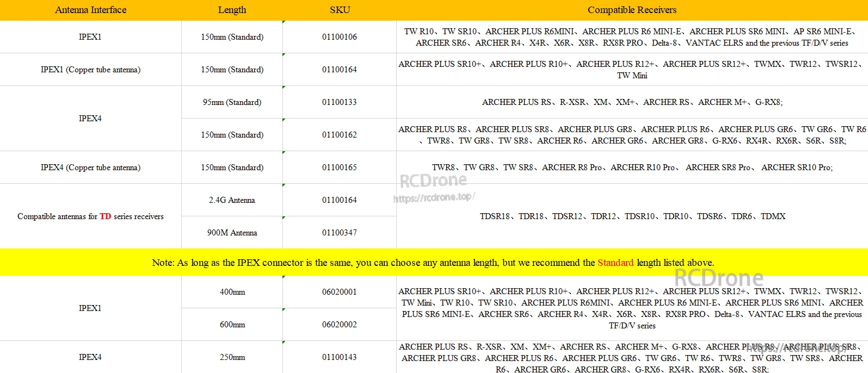Click receivers cell listing "ARCHER R8 Pro"
Image resolution: width=868 pixels, height=373 pixels.
pos(632,167)
